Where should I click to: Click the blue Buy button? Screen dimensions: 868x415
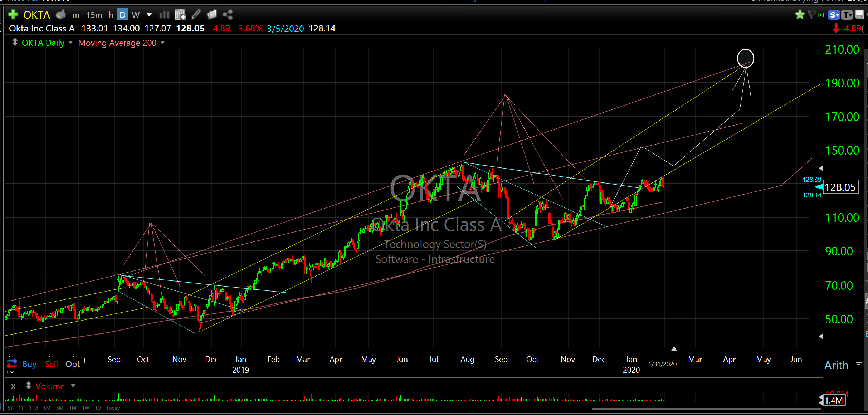click(x=29, y=364)
